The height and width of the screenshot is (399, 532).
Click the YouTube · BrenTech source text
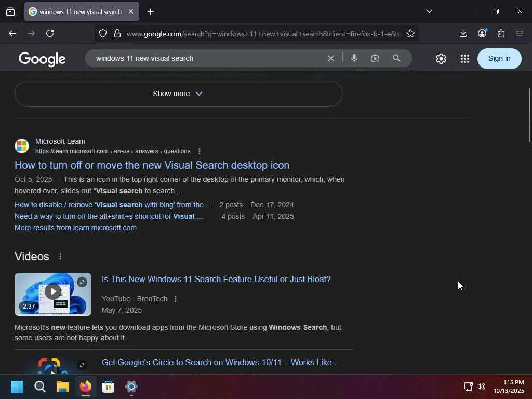135,299
